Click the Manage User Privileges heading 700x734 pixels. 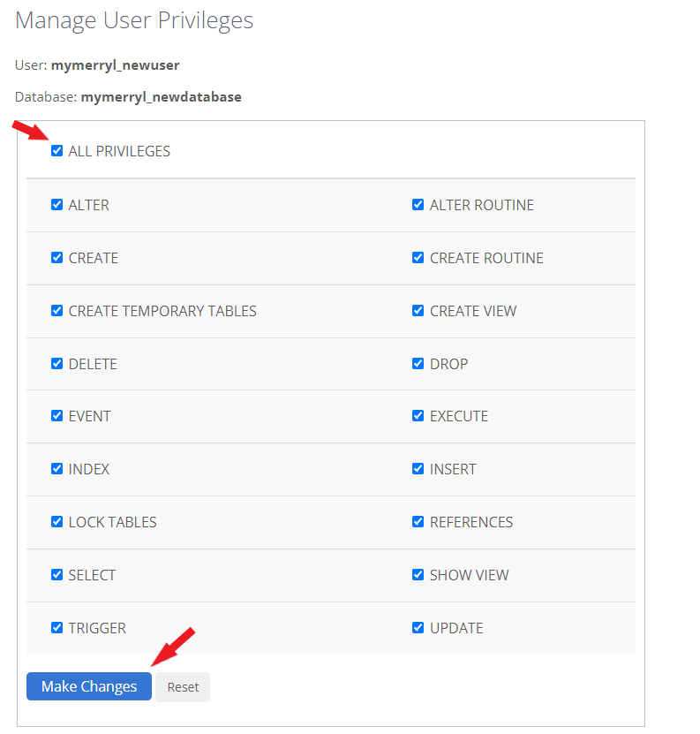134,20
